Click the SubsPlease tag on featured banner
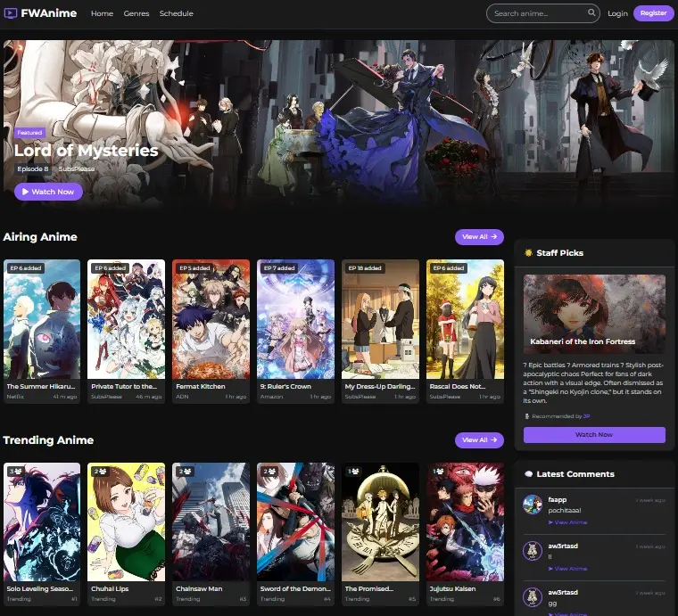 point(77,168)
